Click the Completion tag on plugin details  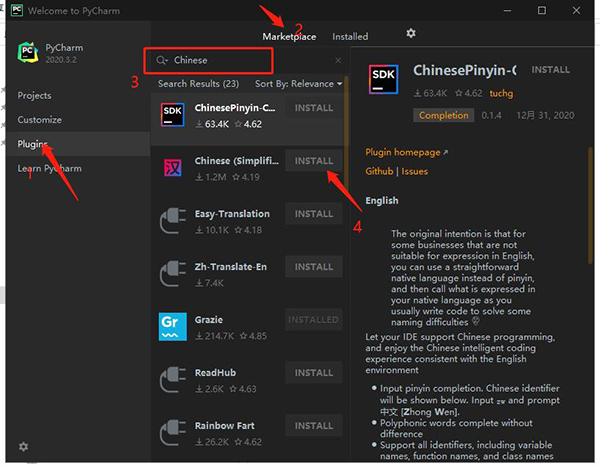[x=443, y=115]
